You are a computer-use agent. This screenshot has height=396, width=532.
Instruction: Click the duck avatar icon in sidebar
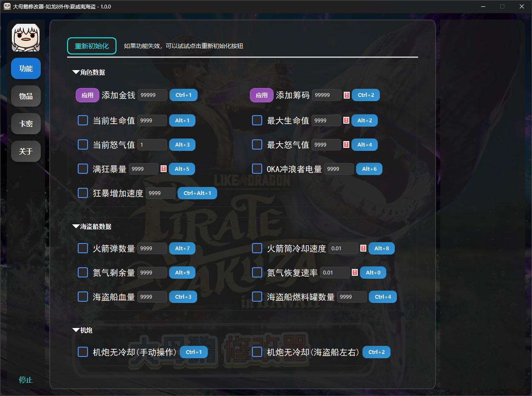(x=26, y=38)
